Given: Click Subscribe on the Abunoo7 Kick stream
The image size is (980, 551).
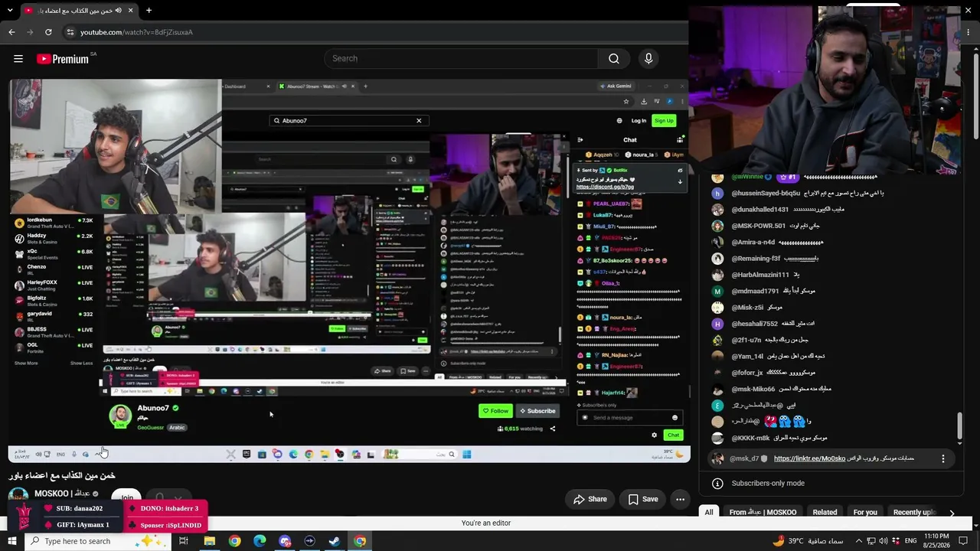Looking at the screenshot, I should 537,411.
